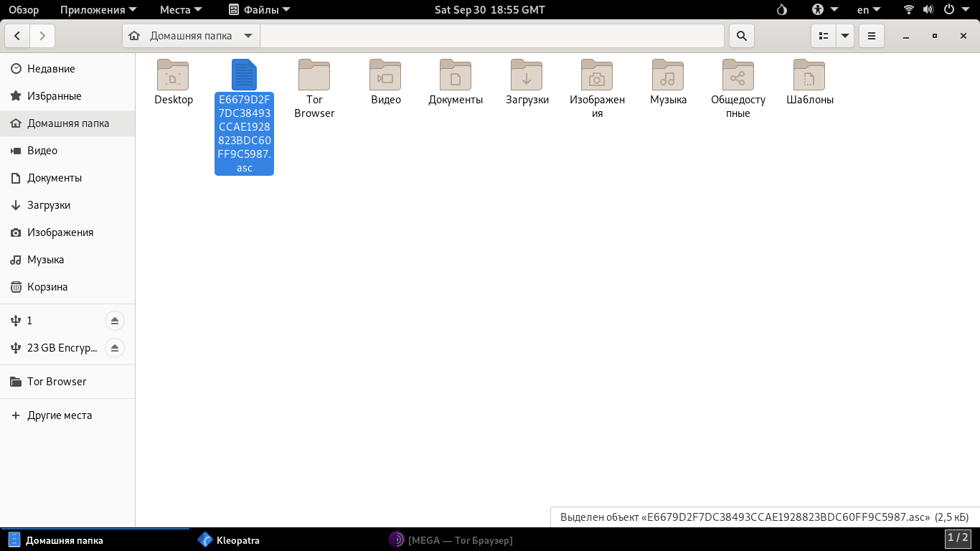Screen dimensions: 980x551
Task: Open Корзина in the sidebar
Action: click(47, 287)
